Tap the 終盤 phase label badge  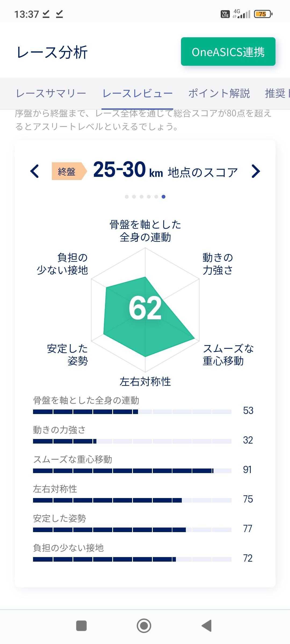tap(67, 171)
